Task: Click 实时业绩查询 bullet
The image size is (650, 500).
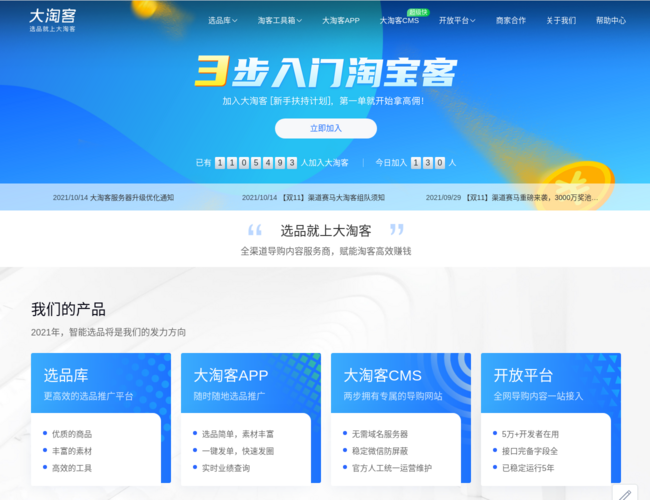Action: tap(226, 468)
